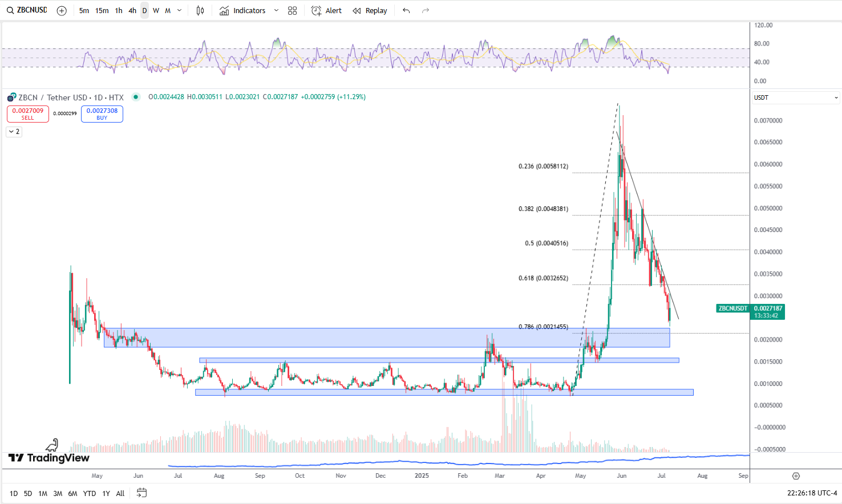The image size is (842, 504).
Task: Select the weekly W timeframe
Action: [x=156, y=10]
